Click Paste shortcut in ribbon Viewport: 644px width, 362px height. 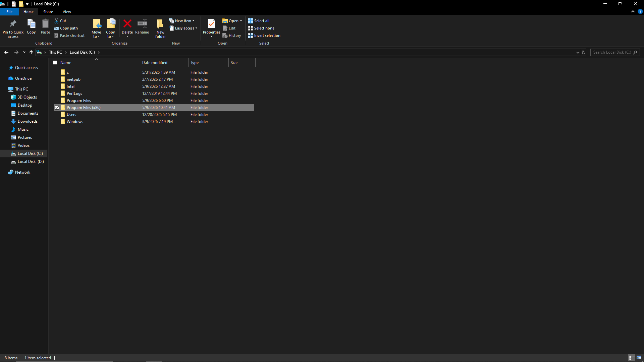69,36
